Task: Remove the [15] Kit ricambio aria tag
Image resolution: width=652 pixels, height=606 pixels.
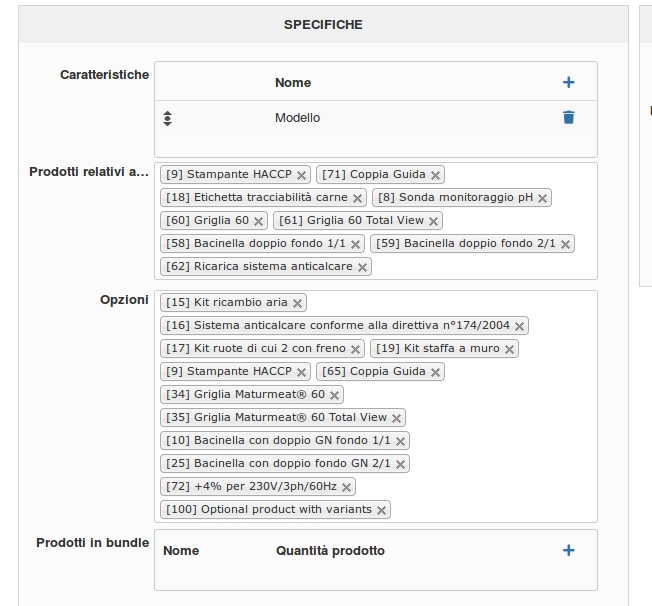Action: (297, 303)
